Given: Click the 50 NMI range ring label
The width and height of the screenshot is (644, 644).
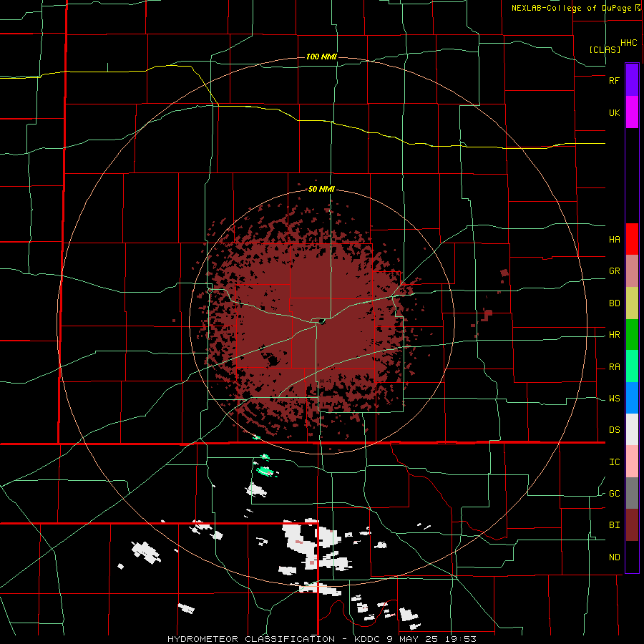Looking at the screenshot, I should (x=321, y=189).
